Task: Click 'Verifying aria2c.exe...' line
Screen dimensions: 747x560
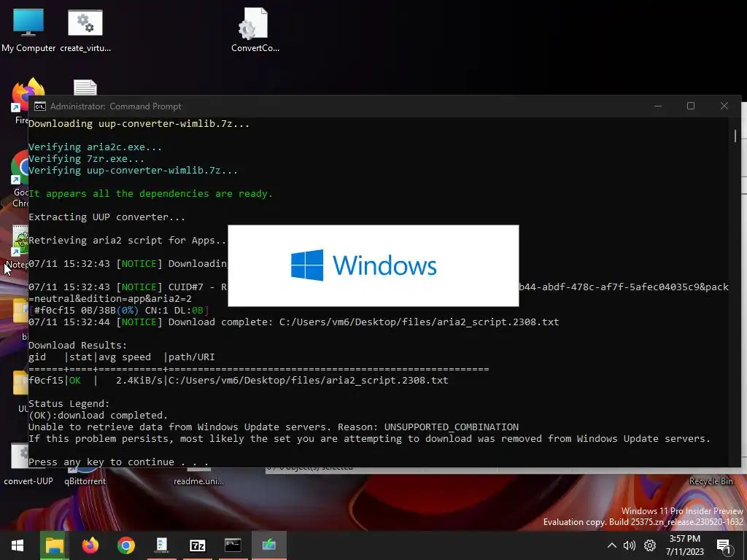Action: [95, 147]
